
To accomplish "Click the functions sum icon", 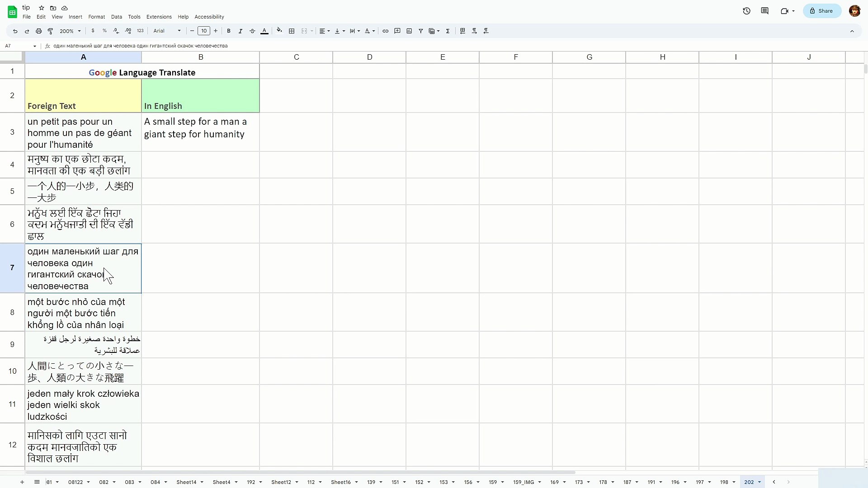I will (448, 31).
